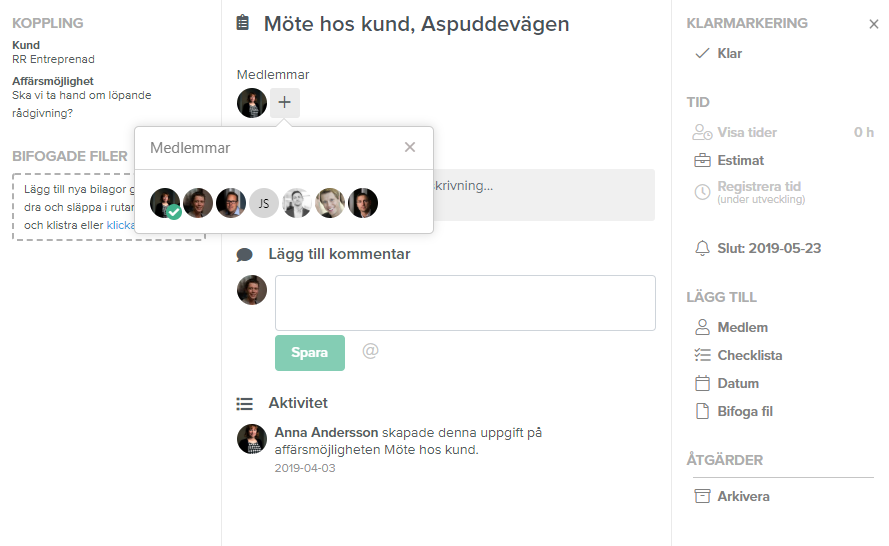The width and height of the screenshot is (889, 546).
Task: Click the plus button to add members
Action: click(x=284, y=102)
